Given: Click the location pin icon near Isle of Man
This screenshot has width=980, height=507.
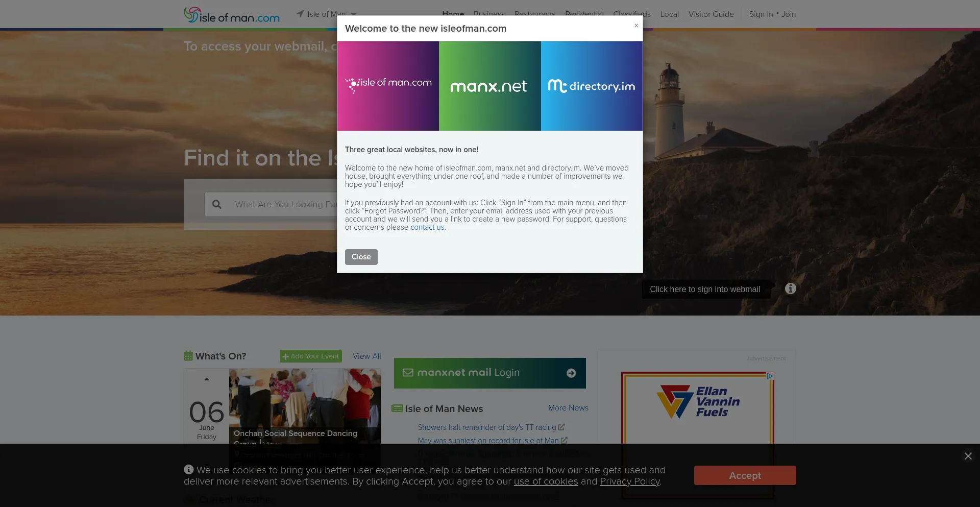Looking at the screenshot, I should [300, 14].
